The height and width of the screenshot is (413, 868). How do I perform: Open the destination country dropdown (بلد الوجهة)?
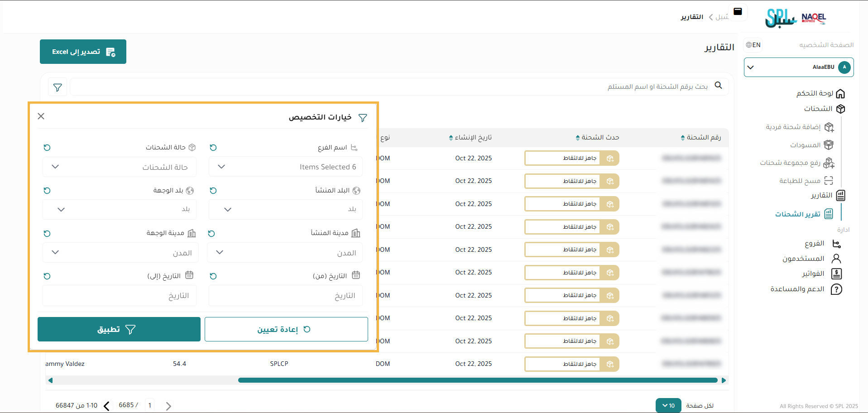point(120,210)
